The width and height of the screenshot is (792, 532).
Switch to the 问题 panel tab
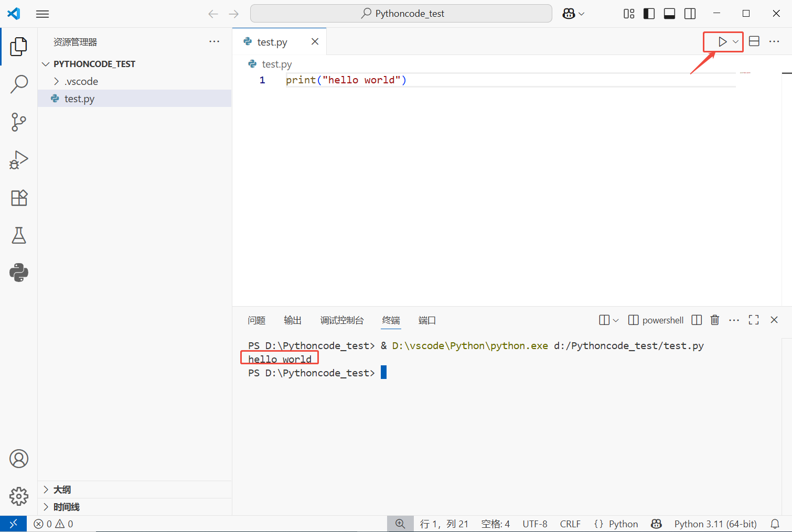[x=256, y=320]
